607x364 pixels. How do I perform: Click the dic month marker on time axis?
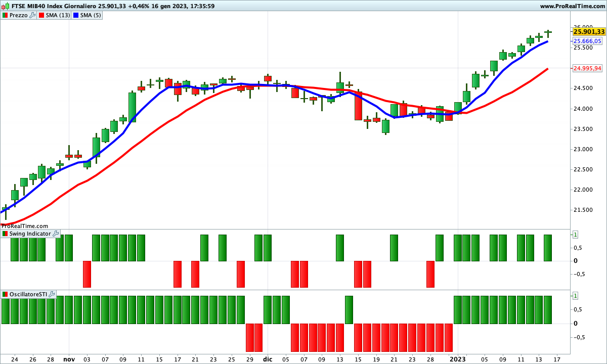268,359
